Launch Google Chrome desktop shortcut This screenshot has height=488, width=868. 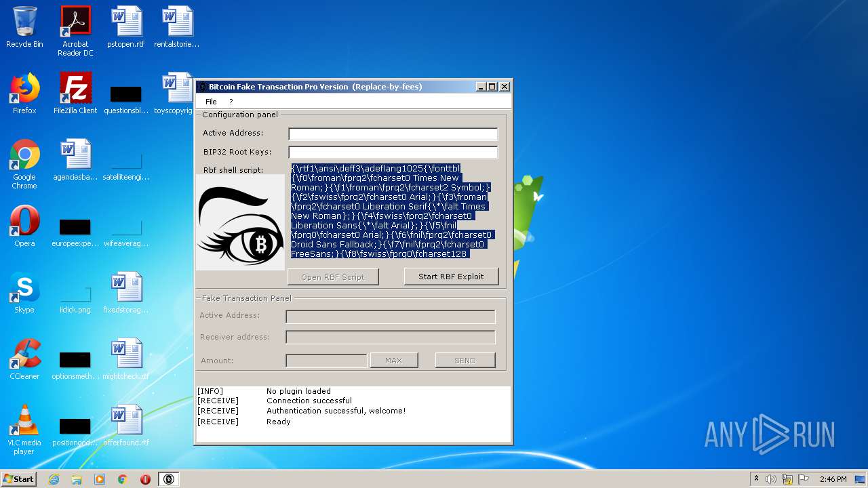[24, 164]
